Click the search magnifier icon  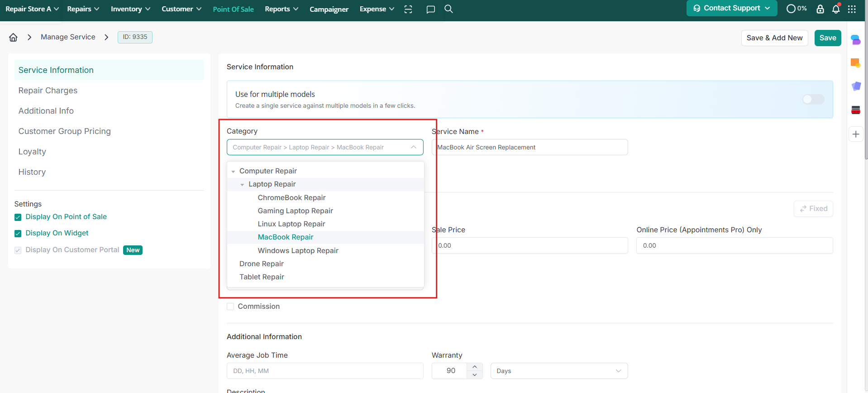pyautogui.click(x=448, y=9)
